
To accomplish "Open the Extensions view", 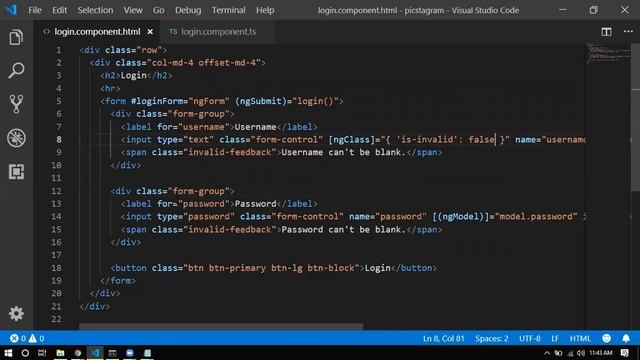I will [x=16, y=171].
